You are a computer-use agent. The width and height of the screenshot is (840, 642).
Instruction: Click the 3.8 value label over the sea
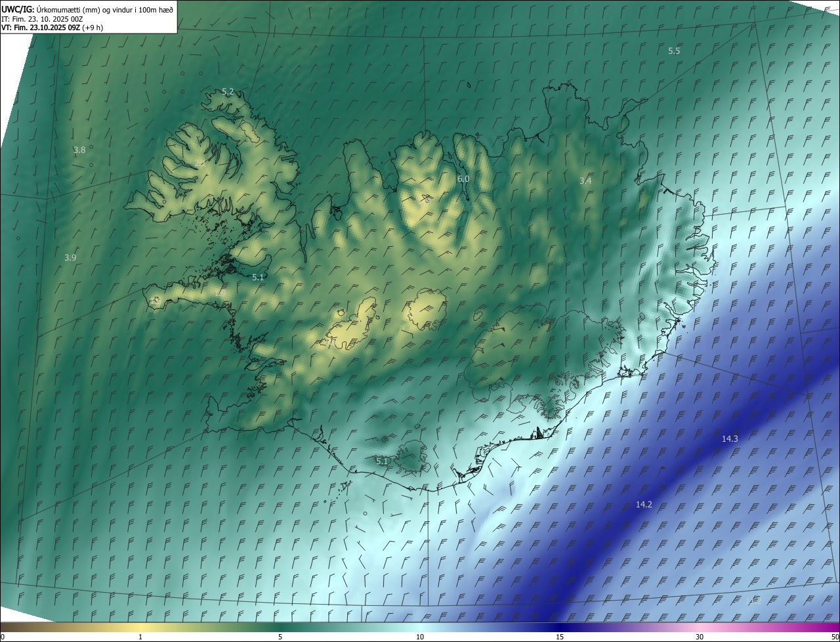[79, 150]
